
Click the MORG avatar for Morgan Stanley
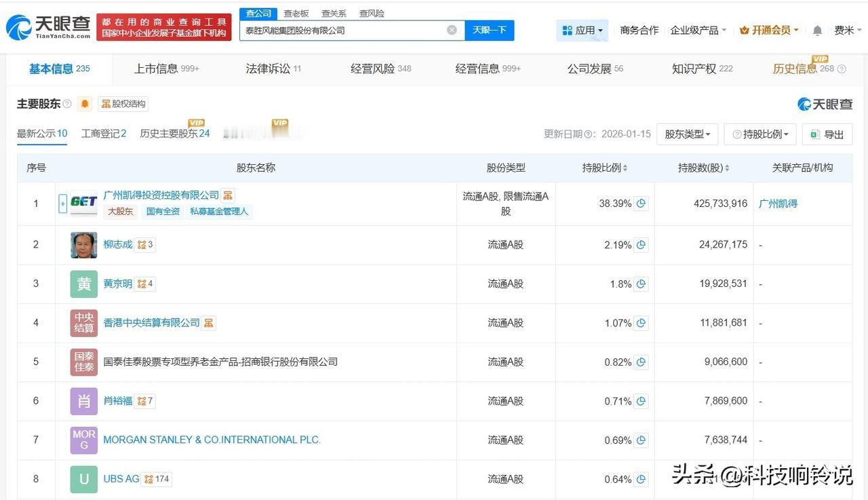point(84,440)
